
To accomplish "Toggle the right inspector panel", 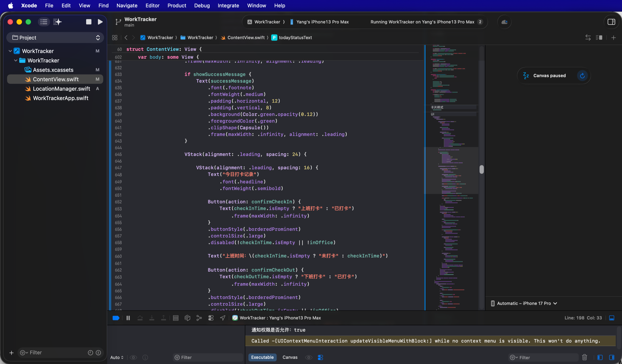I will pos(611,22).
